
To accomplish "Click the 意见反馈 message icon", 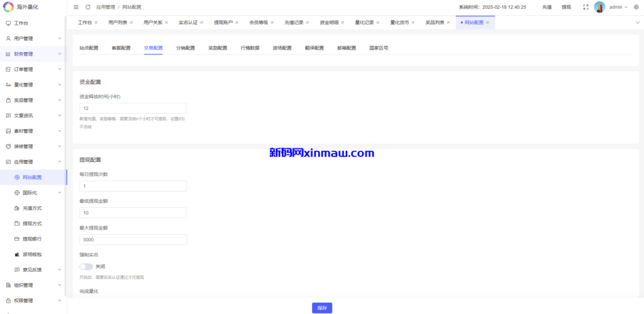I will coord(17,270).
